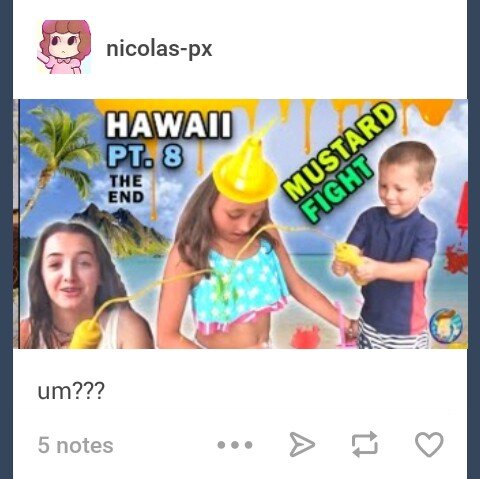Click the yellow funnel hat
480x479 pixels.
(x=246, y=167)
